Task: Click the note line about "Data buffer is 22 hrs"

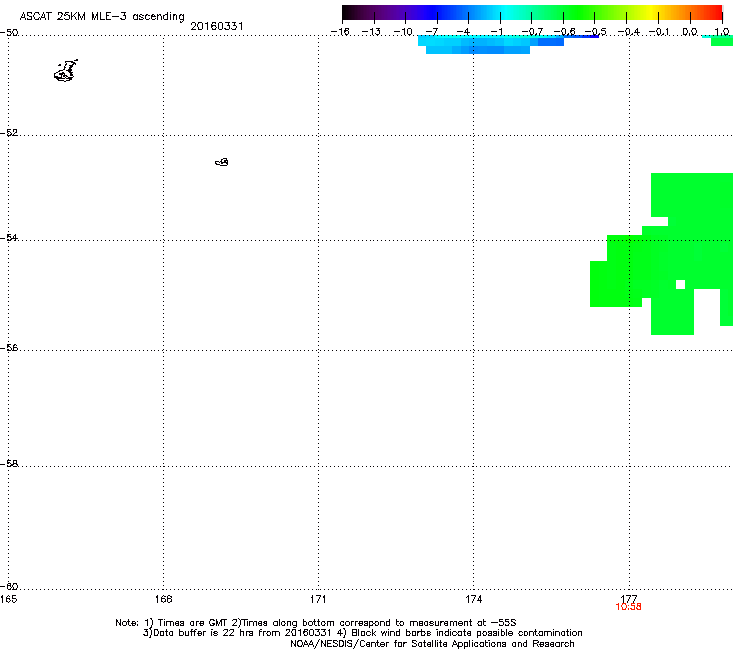Action: [362, 633]
